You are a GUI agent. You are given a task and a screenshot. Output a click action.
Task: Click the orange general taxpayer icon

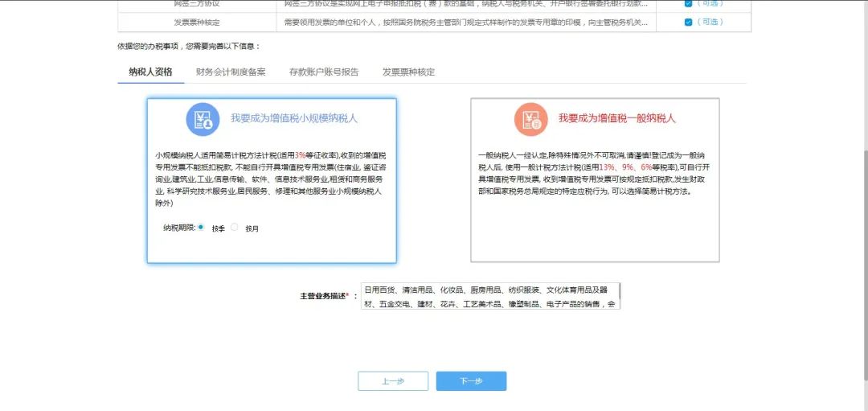pos(531,119)
